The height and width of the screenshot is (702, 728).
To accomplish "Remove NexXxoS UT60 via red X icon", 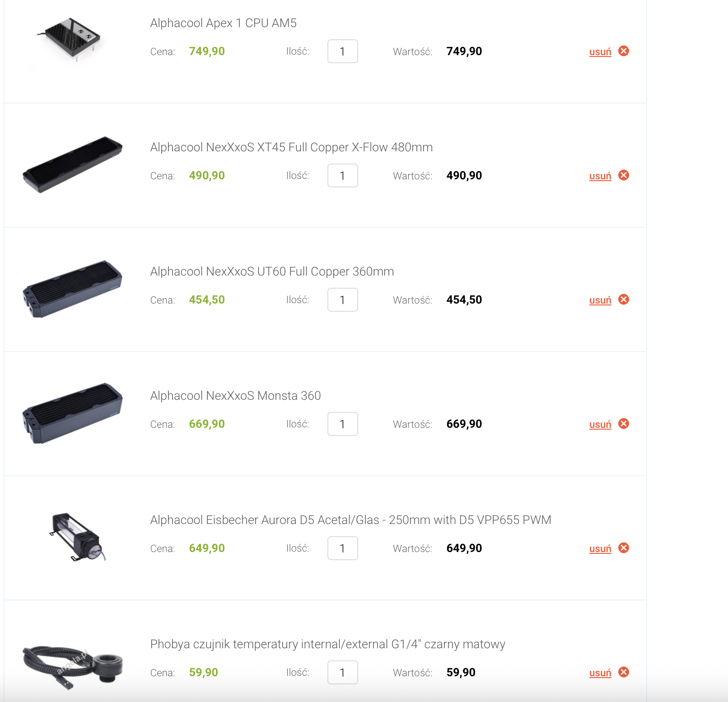I will 624,300.
